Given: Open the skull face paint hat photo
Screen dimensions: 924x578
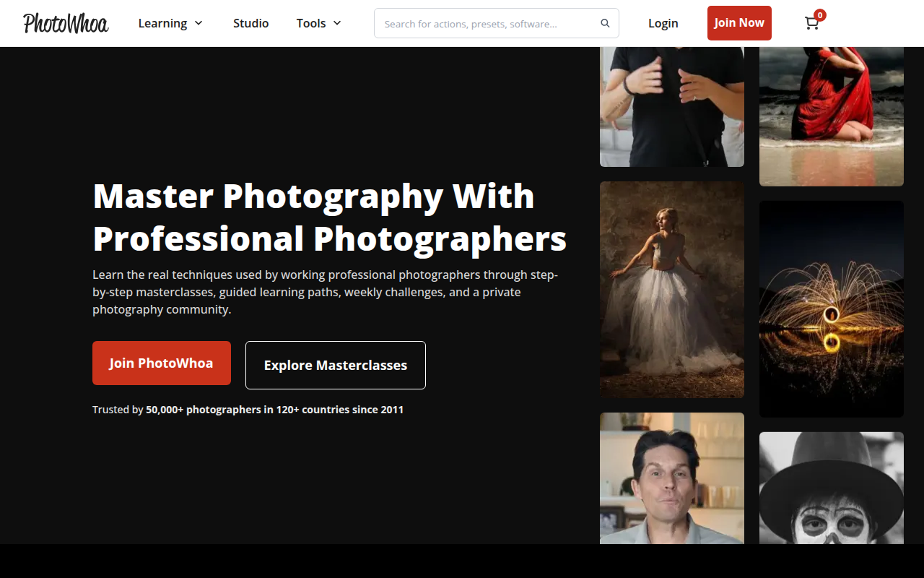Looking at the screenshot, I should tap(832, 488).
